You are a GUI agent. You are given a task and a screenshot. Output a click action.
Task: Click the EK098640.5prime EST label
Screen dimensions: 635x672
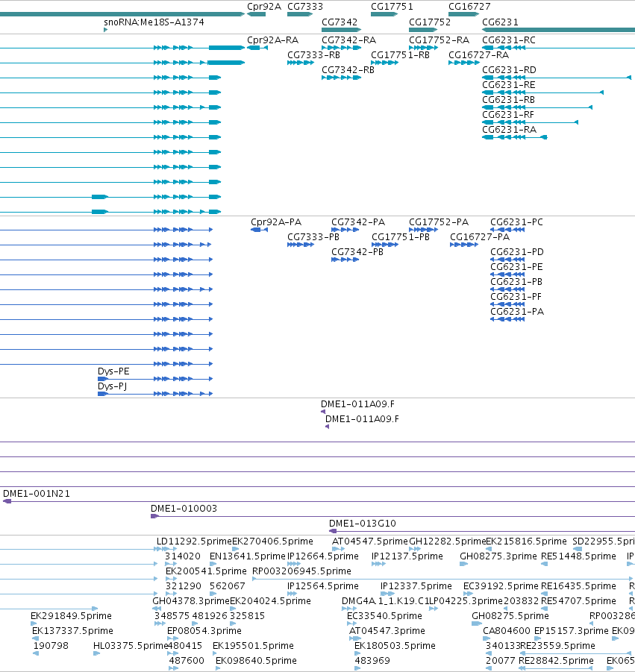(256, 660)
